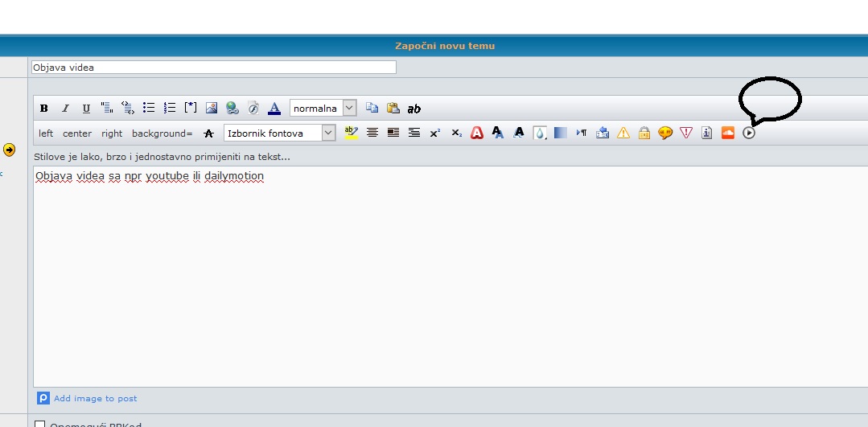Click the SoundCloud embed icon

point(728,133)
